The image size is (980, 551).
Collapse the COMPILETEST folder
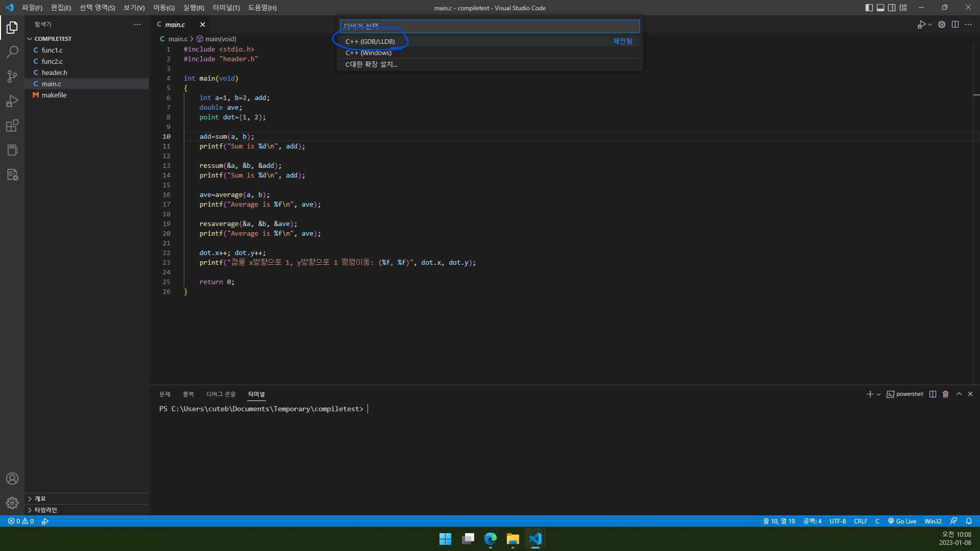[87, 39]
